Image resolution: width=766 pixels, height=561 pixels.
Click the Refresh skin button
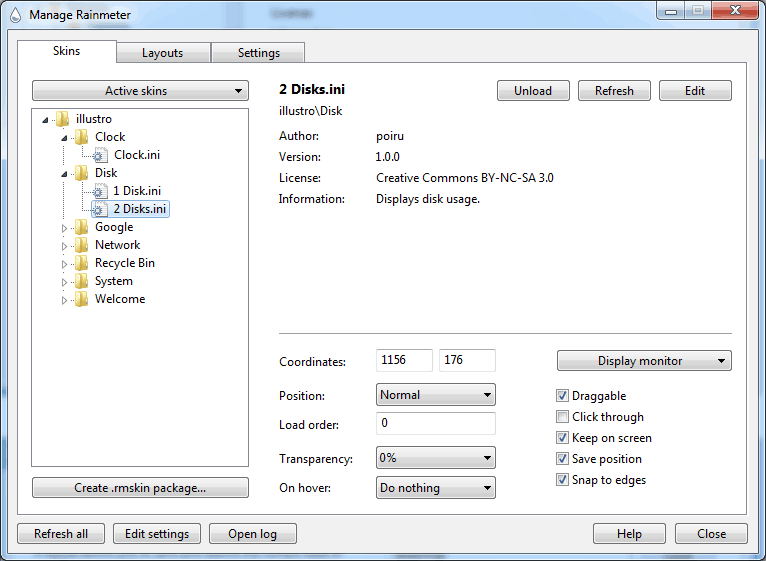[x=614, y=91]
